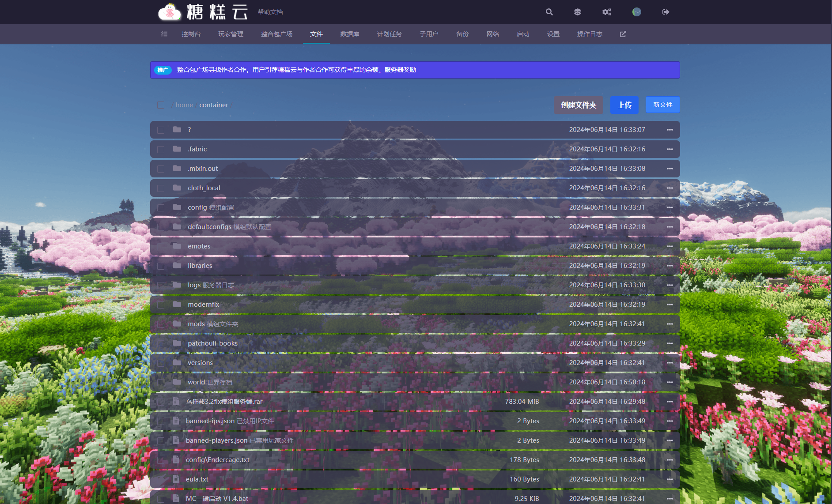Click the user avatar icon
The image size is (832, 504).
tap(636, 12)
